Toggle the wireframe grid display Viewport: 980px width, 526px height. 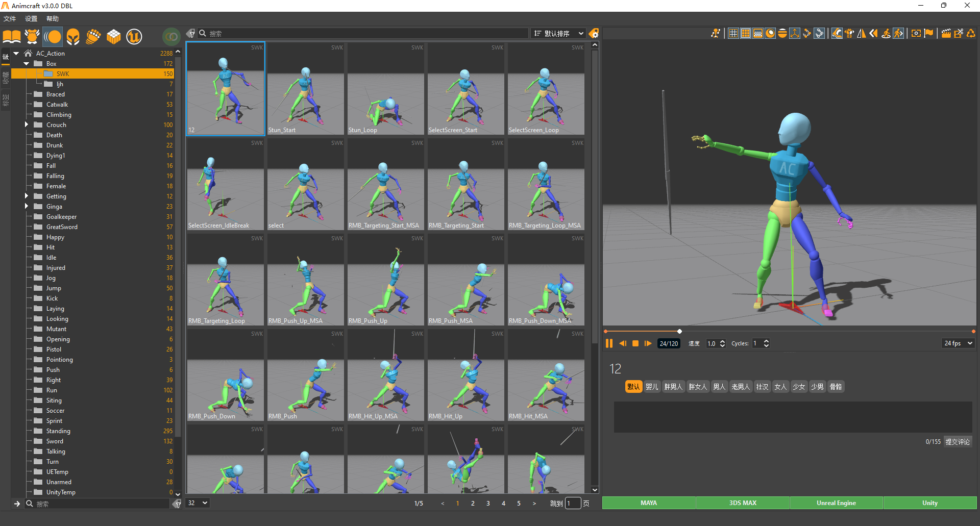click(733, 33)
